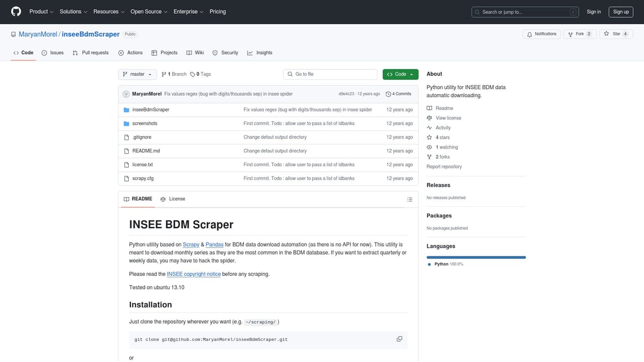Click the .gitignore file icon

[x=126, y=137]
